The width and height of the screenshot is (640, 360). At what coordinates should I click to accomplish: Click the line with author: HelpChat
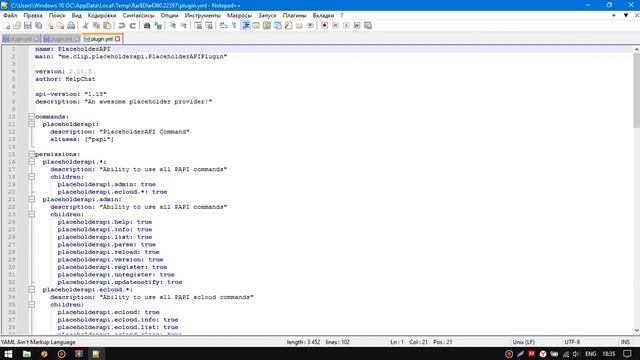point(65,79)
